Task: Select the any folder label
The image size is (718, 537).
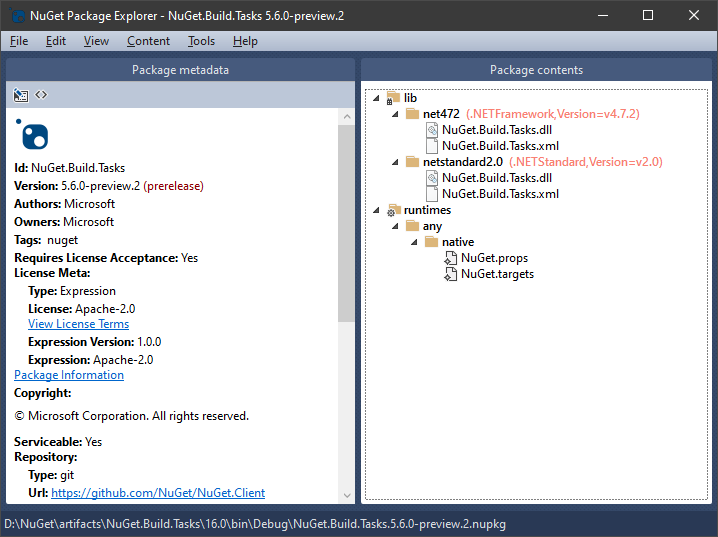Action: pyautogui.click(x=432, y=226)
